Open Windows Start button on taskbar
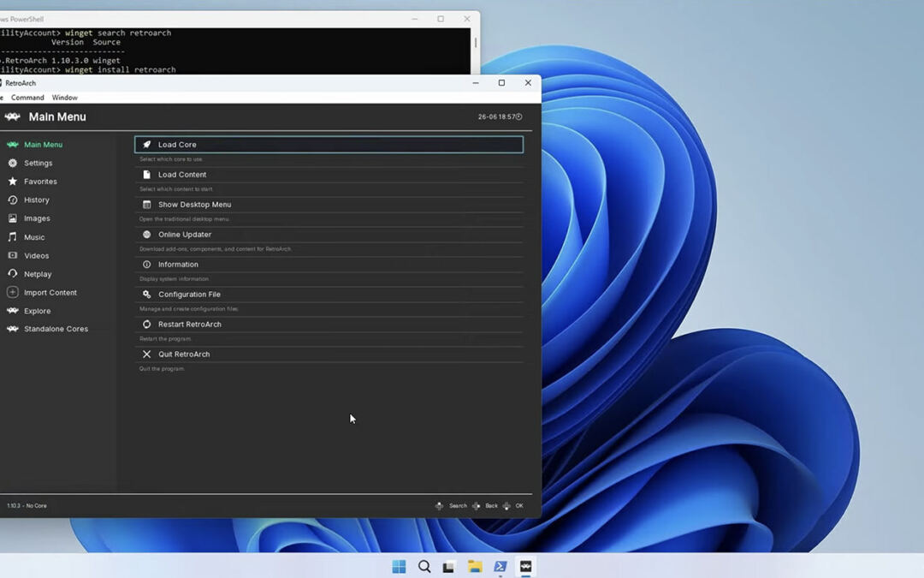The width and height of the screenshot is (924, 578). coord(399,566)
